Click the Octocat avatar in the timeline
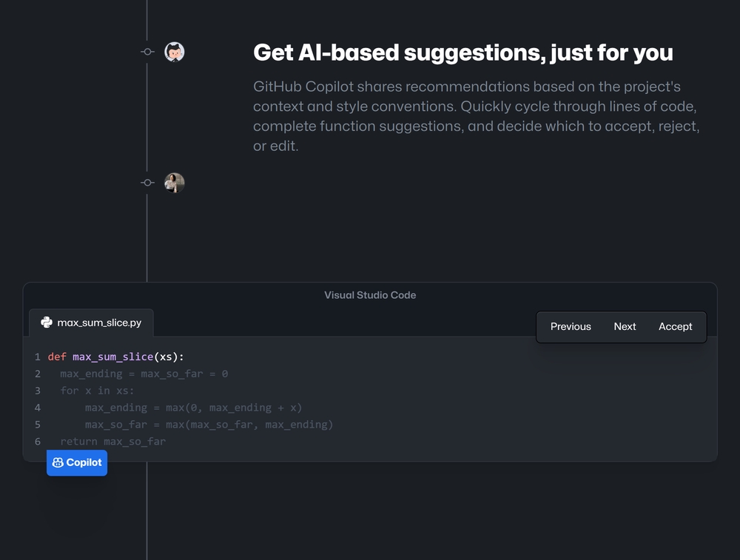 click(174, 52)
